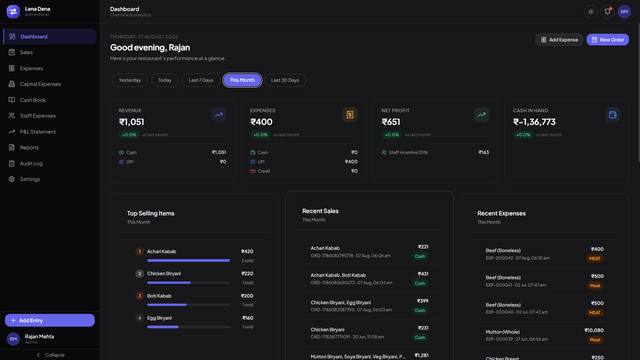Image resolution: width=640 pixels, height=360 pixels.
Task: Select the Today filter
Action: point(165,80)
